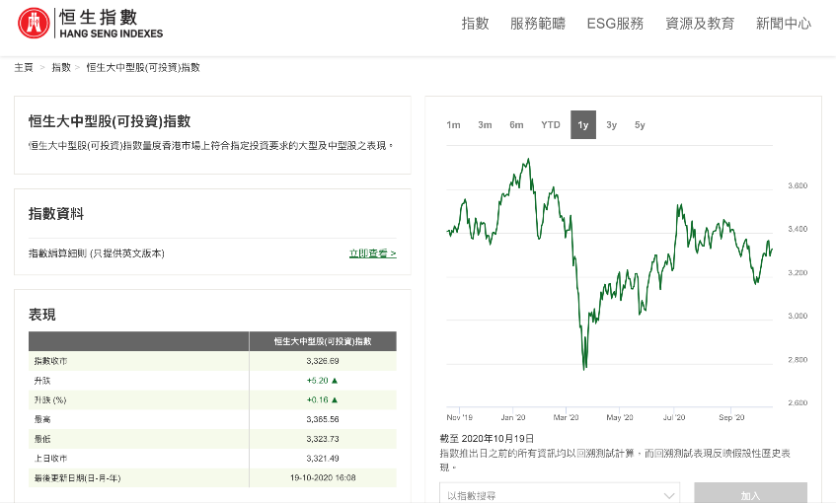The image size is (837, 504).
Task: Open the 資源及教育 navigation menu
Action: point(700,24)
